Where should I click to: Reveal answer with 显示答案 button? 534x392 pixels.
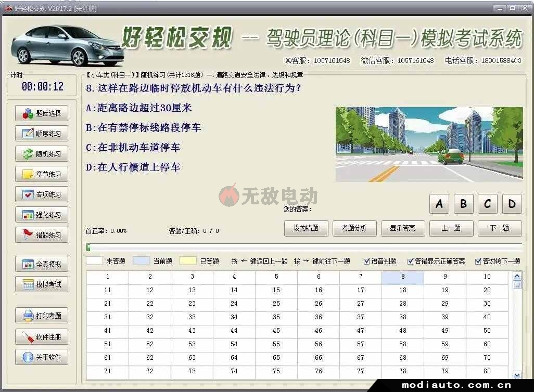coord(402,228)
